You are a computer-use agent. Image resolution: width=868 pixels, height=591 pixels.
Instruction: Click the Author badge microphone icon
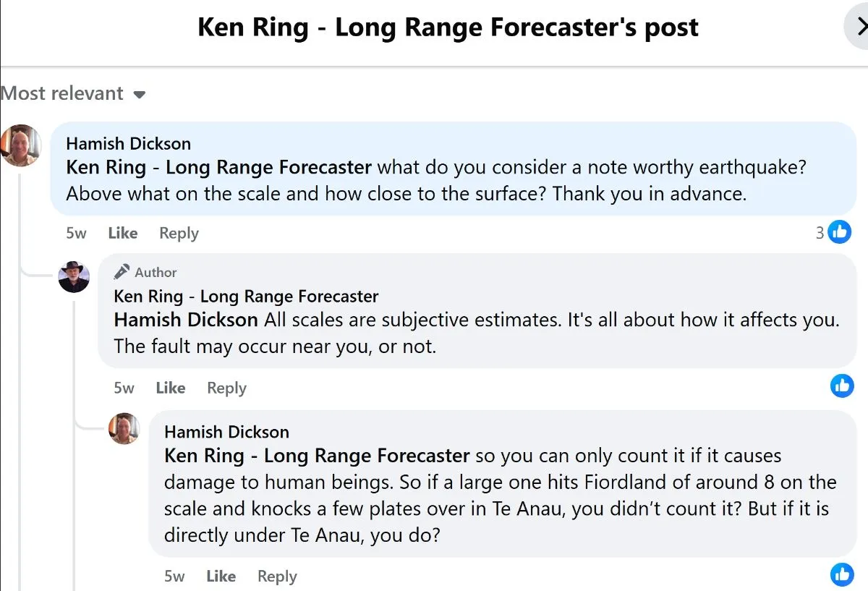coord(122,272)
